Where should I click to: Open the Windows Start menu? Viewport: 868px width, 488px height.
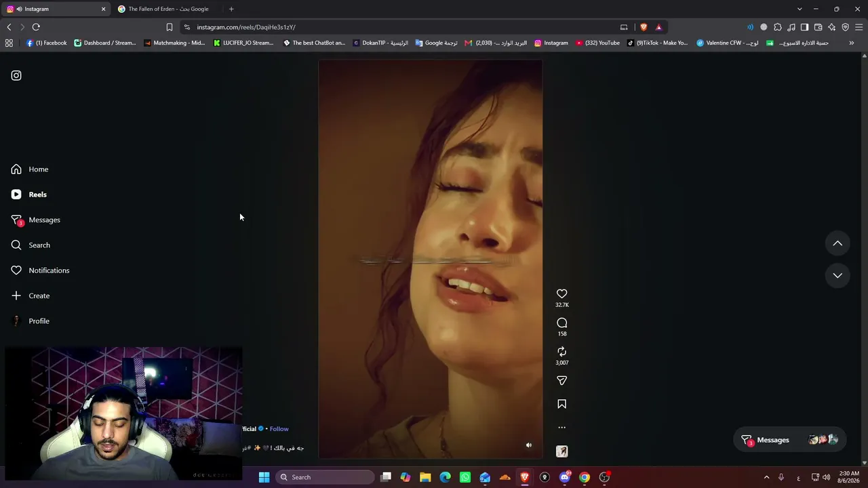[264, 477]
